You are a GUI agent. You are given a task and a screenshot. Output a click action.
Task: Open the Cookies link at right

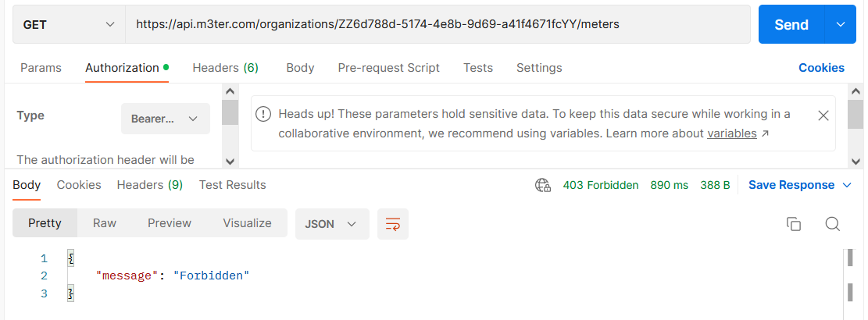(821, 68)
